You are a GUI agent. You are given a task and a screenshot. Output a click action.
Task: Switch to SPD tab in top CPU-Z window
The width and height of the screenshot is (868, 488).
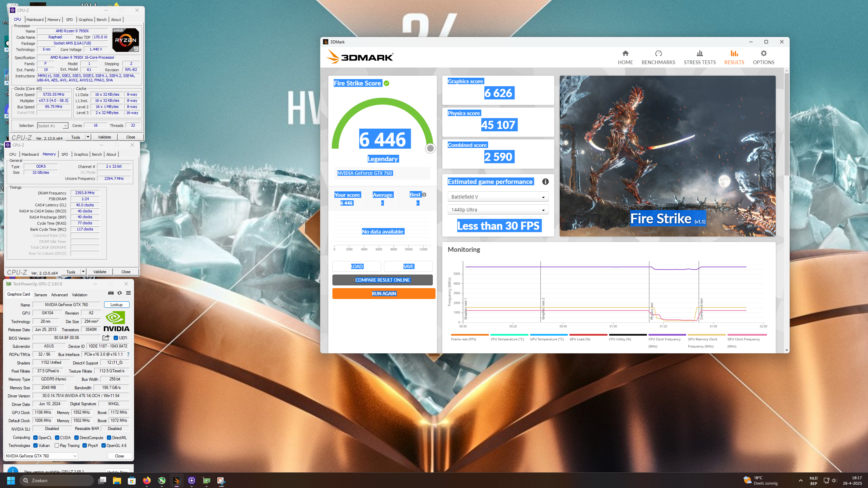click(x=69, y=20)
